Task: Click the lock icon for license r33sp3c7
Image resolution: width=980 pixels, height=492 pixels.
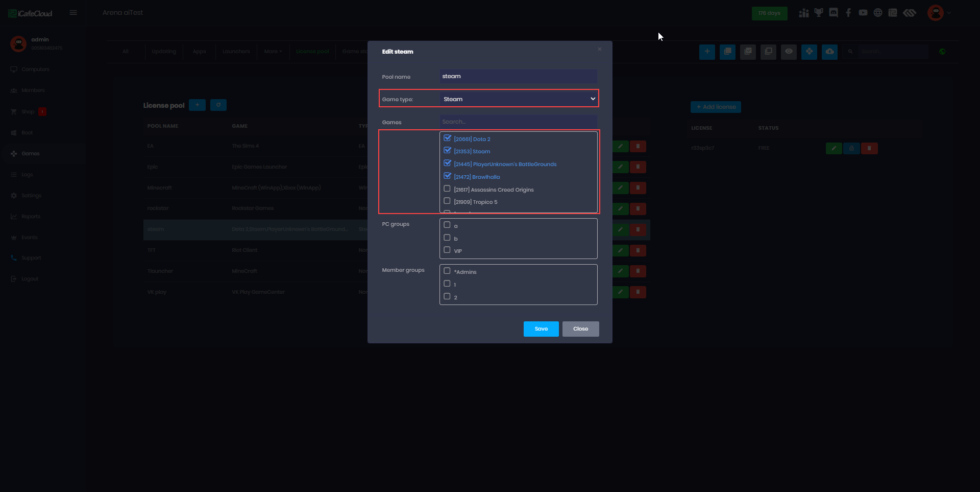Action: pos(851,148)
